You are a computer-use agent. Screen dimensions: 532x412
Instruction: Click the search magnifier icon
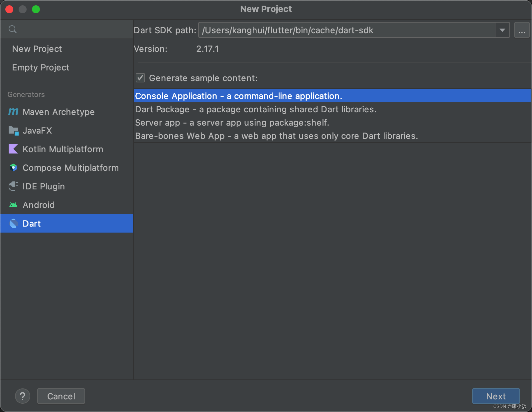12,29
